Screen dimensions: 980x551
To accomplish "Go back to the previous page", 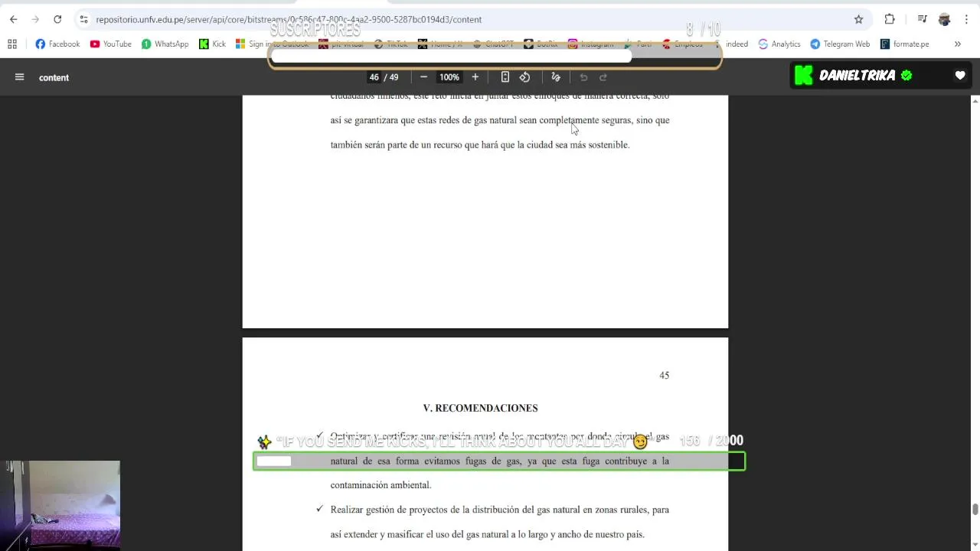I will click(x=13, y=19).
